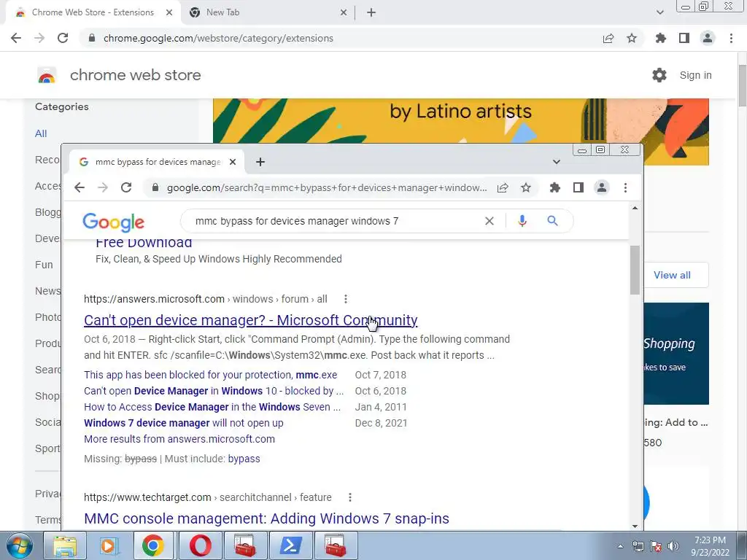Click the Latino artists banner image
Image resolution: width=747 pixels, height=560 pixels.
[x=461, y=121]
